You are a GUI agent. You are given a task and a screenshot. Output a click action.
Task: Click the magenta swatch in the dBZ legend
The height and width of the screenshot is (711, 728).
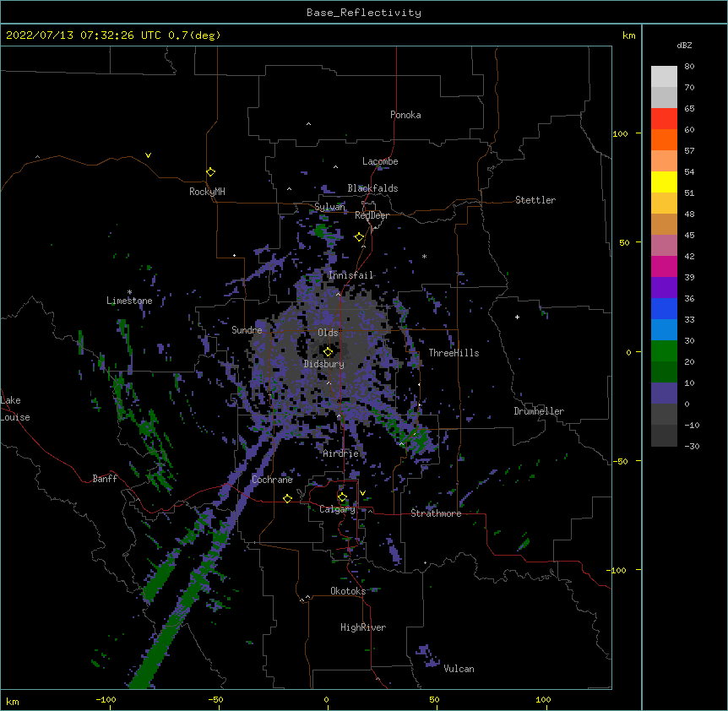(x=664, y=266)
